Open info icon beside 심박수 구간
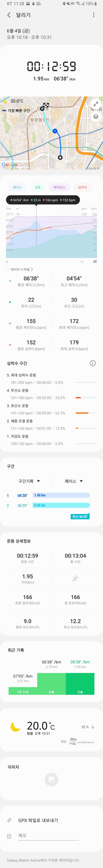Viewport: 103px width, 868px height. tap(93, 363)
